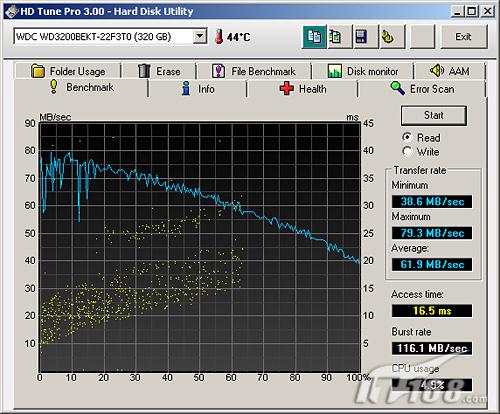Open the Folder Usage tab

click(x=68, y=71)
